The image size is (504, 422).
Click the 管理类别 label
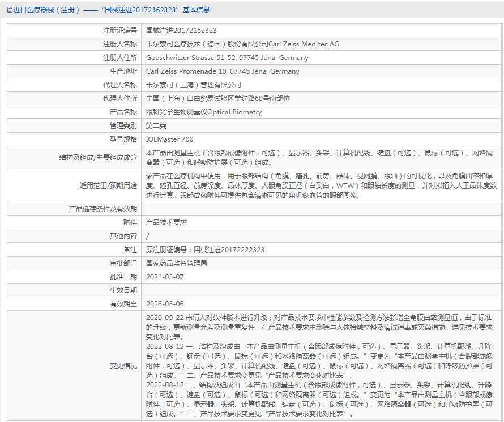(x=123, y=126)
